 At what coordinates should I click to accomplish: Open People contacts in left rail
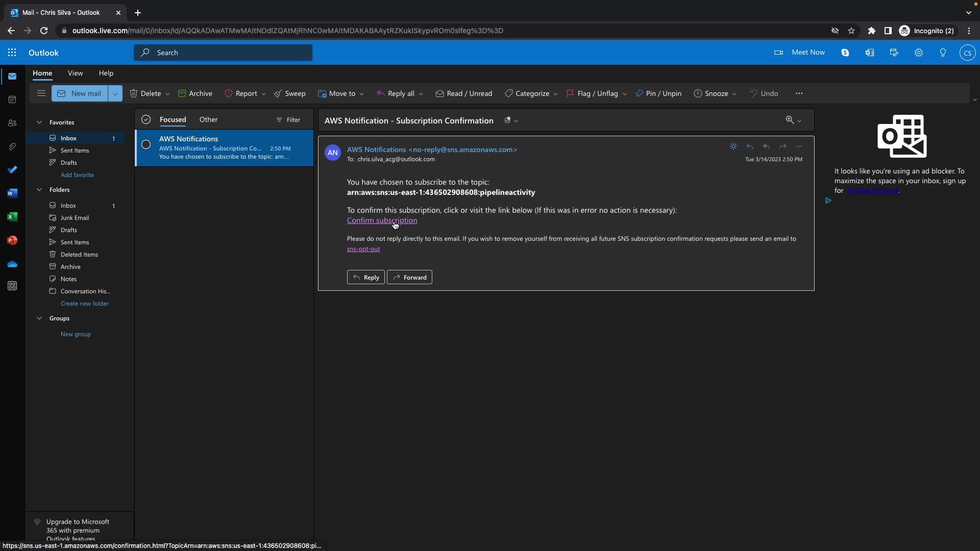tap(12, 123)
